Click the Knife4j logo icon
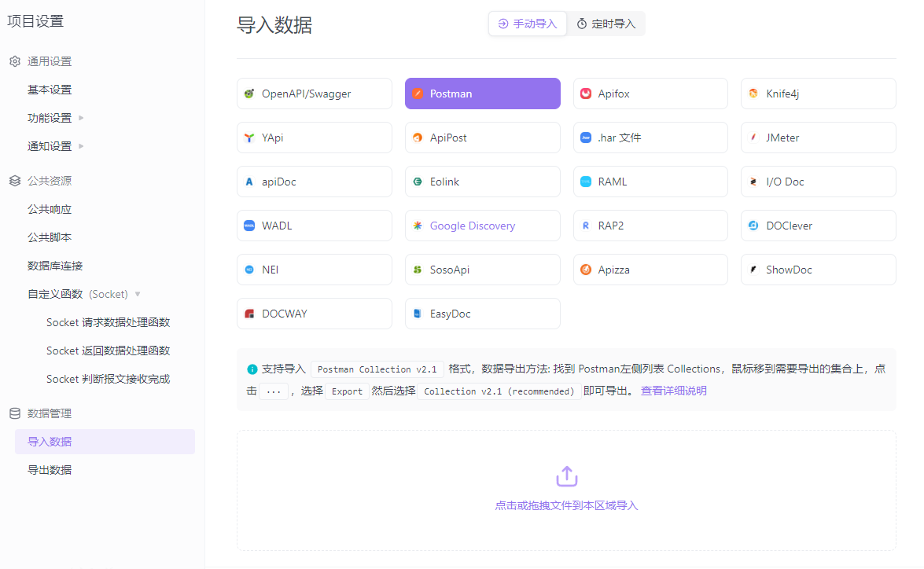Viewport: 924px width, 569px height. pyautogui.click(x=753, y=94)
